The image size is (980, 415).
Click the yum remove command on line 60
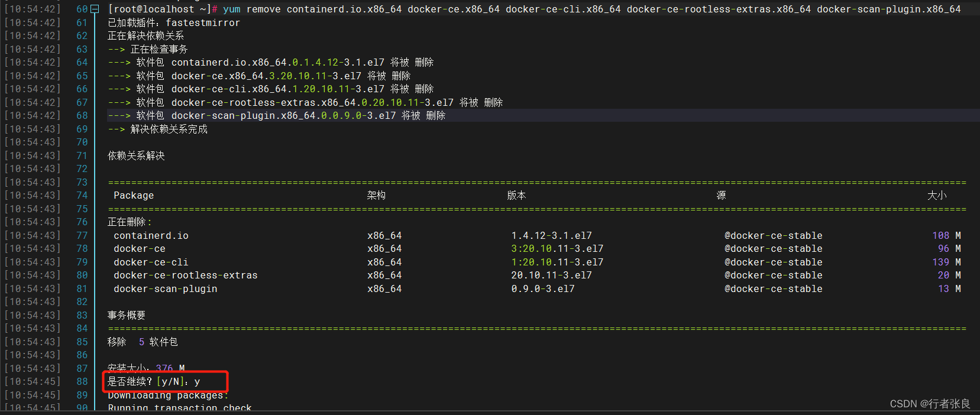click(592, 9)
